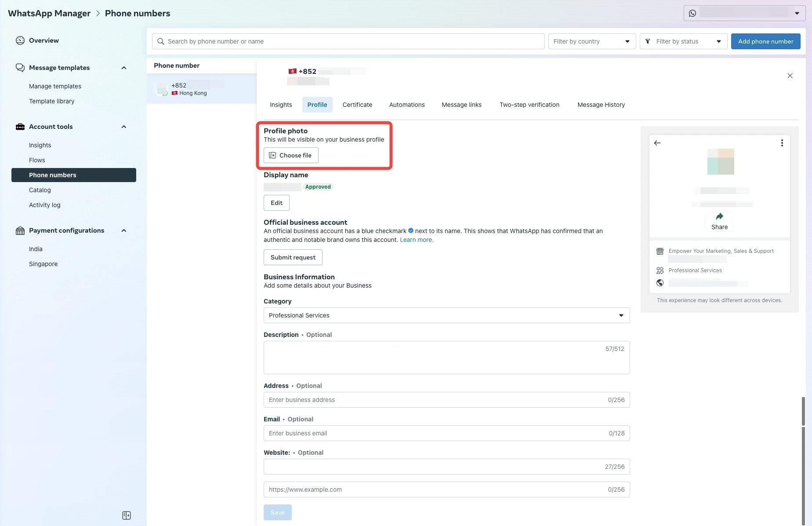The height and width of the screenshot is (526, 812).
Task: Click the globe website icon in preview
Action: click(660, 283)
